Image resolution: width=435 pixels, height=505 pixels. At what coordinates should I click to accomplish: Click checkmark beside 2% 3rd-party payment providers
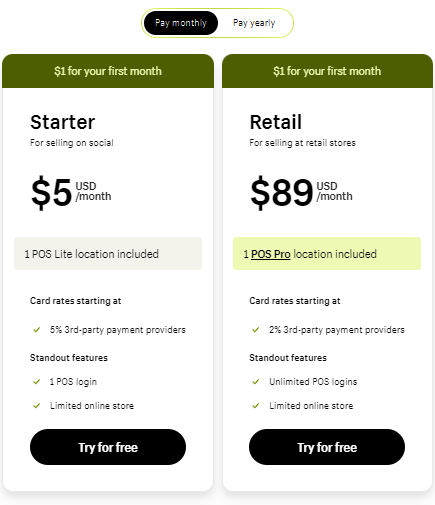click(256, 330)
